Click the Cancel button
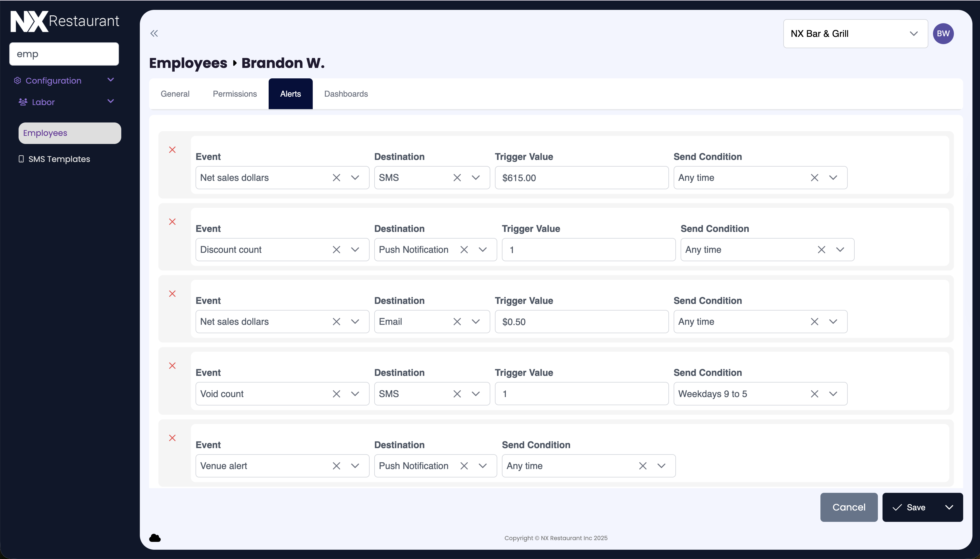This screenshot has width=980, height=559. tap(848, 507)
